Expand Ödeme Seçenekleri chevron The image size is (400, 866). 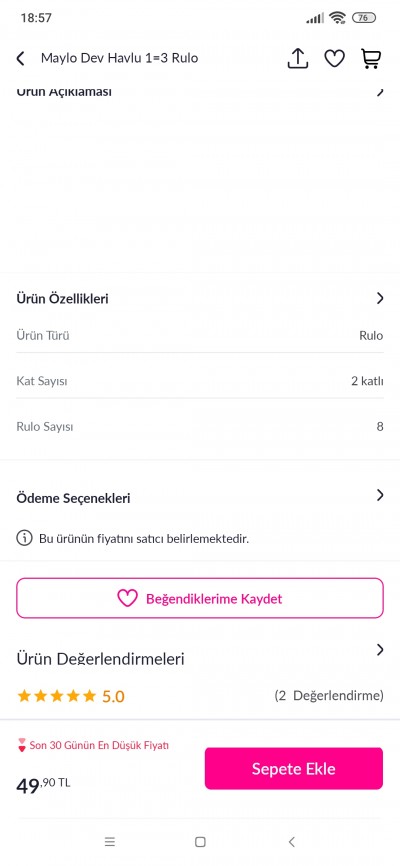pos(380,495)
